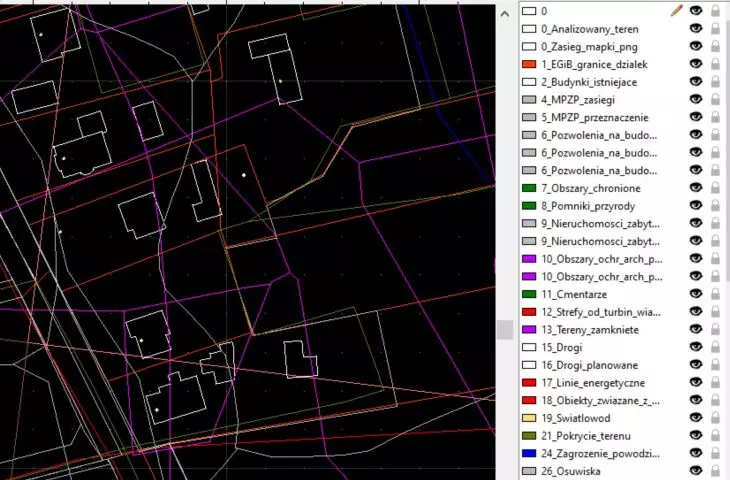The image size is (730, 480).
Task: Toggle visibility of 17_Linie_energetyczne layer
Action: tap(696, 382)
